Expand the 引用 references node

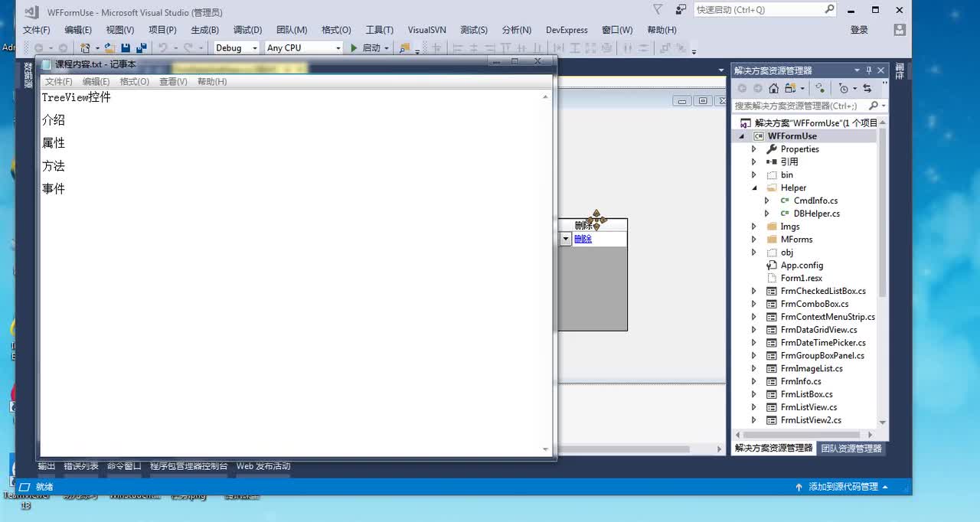point(754,162)
